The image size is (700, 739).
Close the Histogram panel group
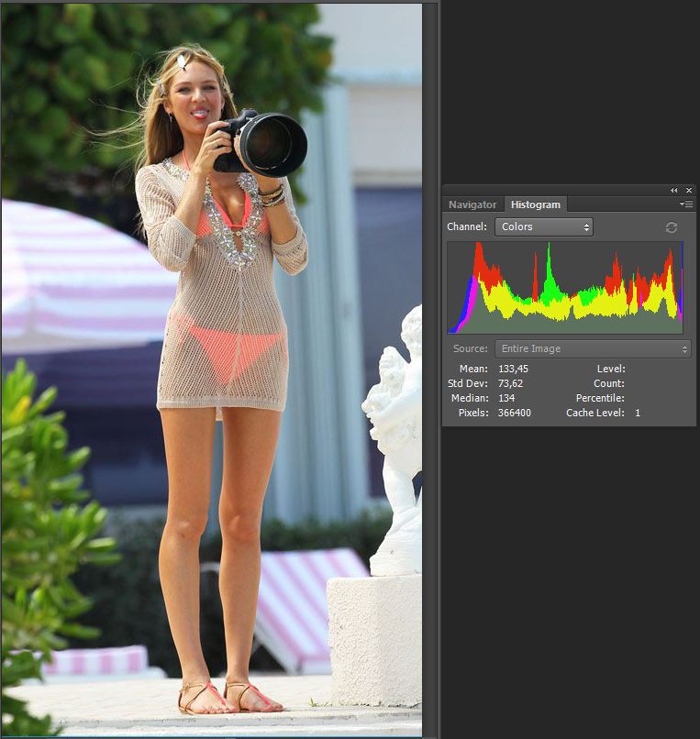[x=689, y=191]
